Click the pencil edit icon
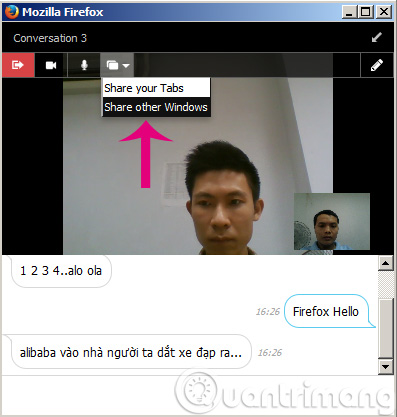This screenshot has width=397, height=417. click(377, 65)
